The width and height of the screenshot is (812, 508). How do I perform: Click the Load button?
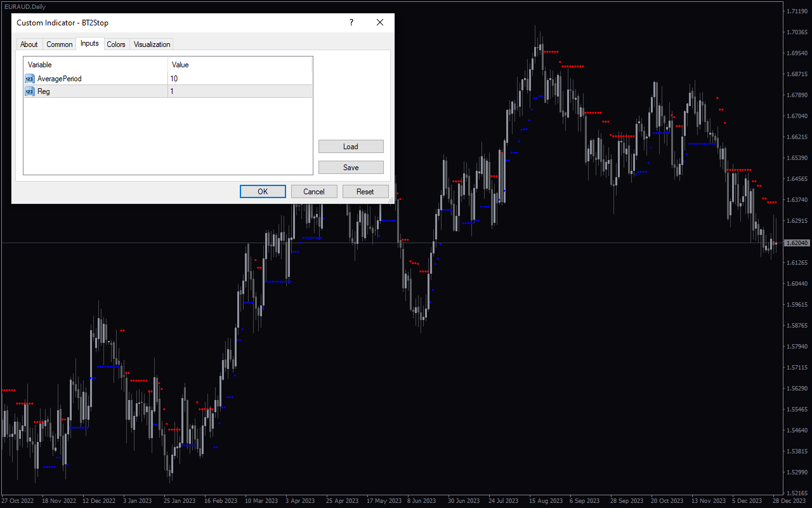(351, 147)
